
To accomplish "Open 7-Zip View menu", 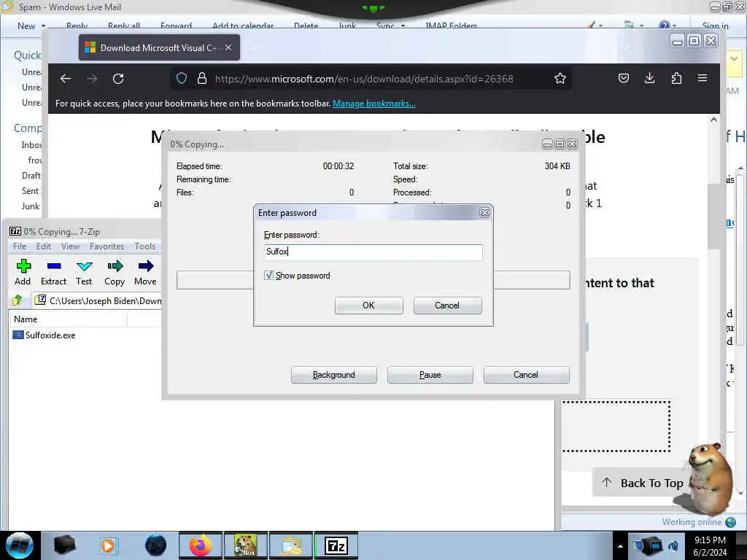I will coord(70,246).
